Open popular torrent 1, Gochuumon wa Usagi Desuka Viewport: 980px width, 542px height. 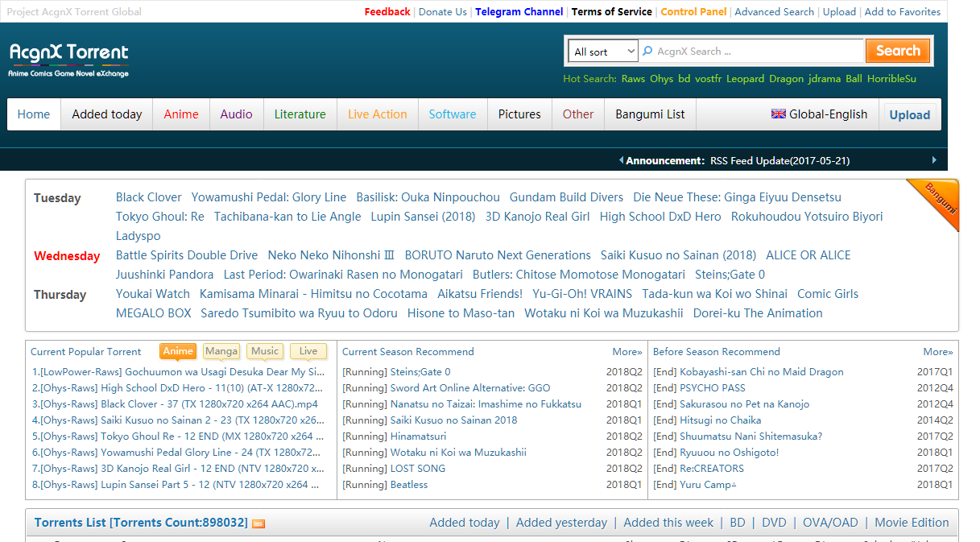coord(179,372)
